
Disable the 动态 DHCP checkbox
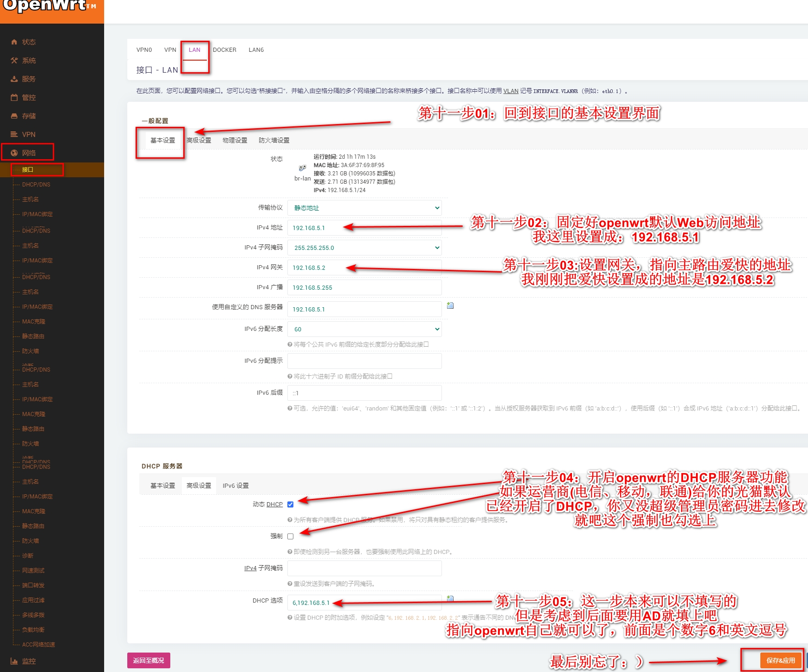point(291,504)
